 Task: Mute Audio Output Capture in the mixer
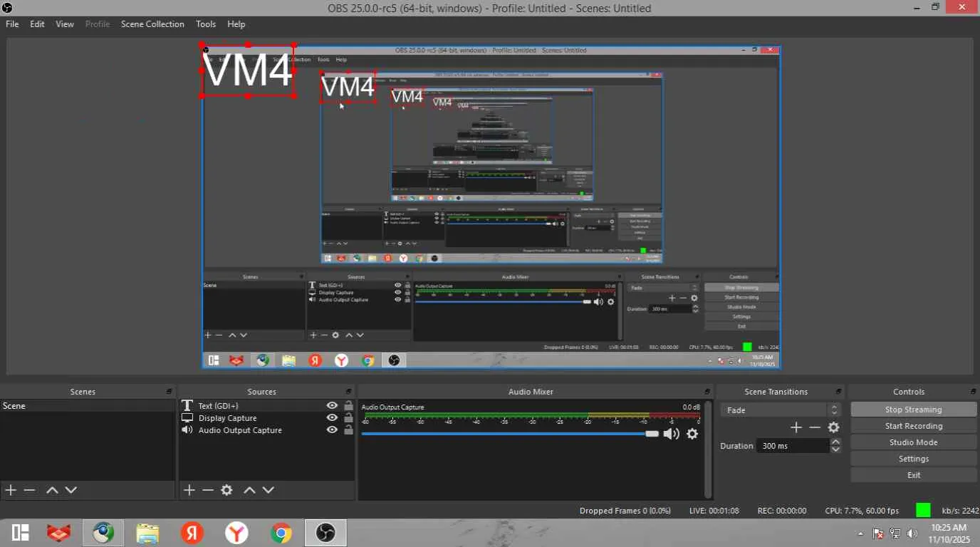point(672,434)
